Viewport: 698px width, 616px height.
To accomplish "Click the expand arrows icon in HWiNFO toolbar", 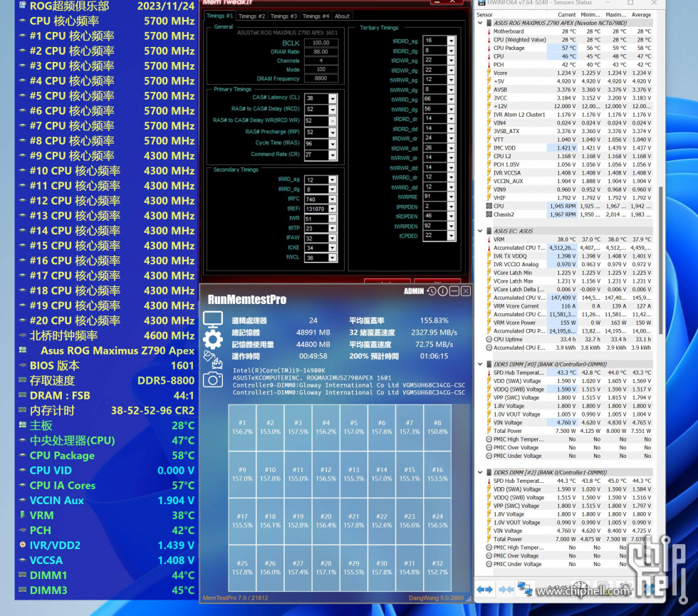I will coord(484,590).
